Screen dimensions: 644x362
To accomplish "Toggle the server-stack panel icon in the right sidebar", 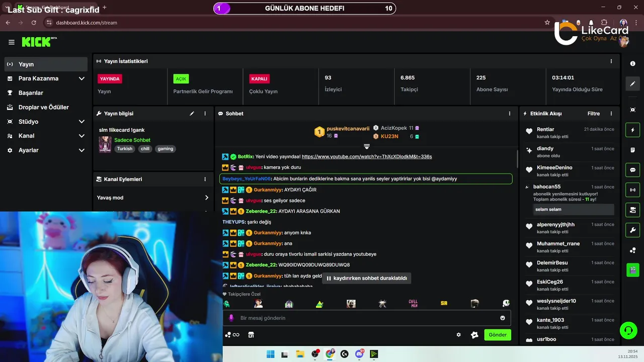I will point(632,210).
